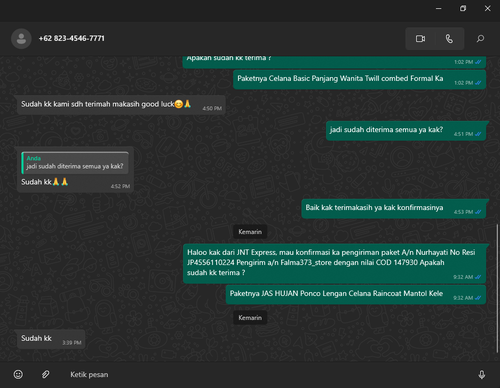The height and width of the screenshot is (388, 500).
Task: Select message 'Paketnya Celana Basic Panjang Wanita'
Action: pyautogui.click(x=359, y=79)
